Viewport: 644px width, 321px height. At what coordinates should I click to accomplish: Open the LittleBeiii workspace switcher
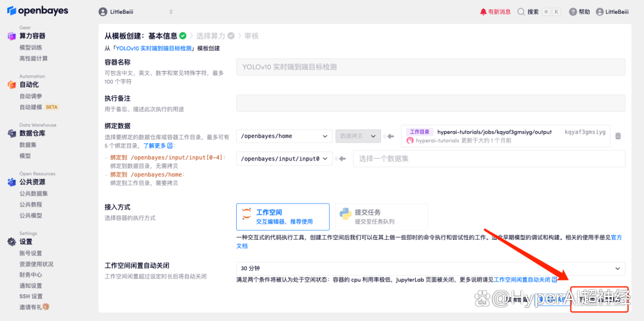pos(135,12)
